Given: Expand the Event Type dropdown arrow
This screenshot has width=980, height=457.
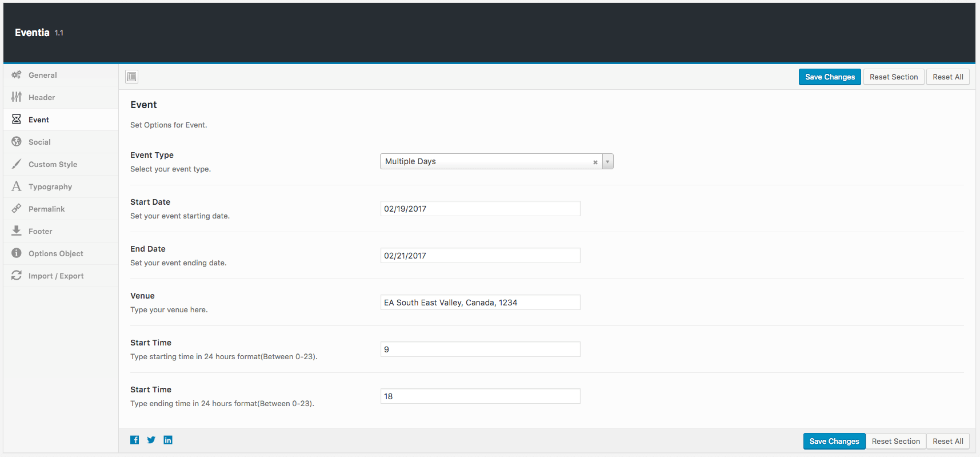Looking at the screenshot, I should (607, 162).
